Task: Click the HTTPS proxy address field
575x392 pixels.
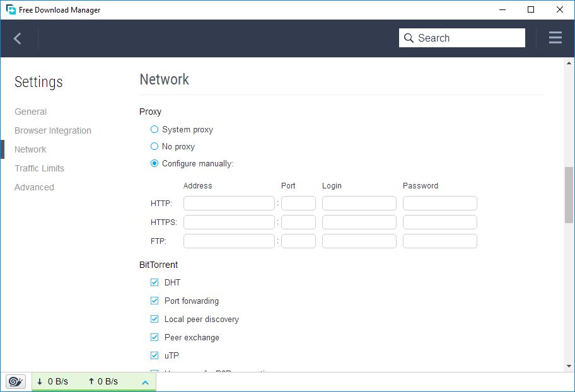Action: 229,222
